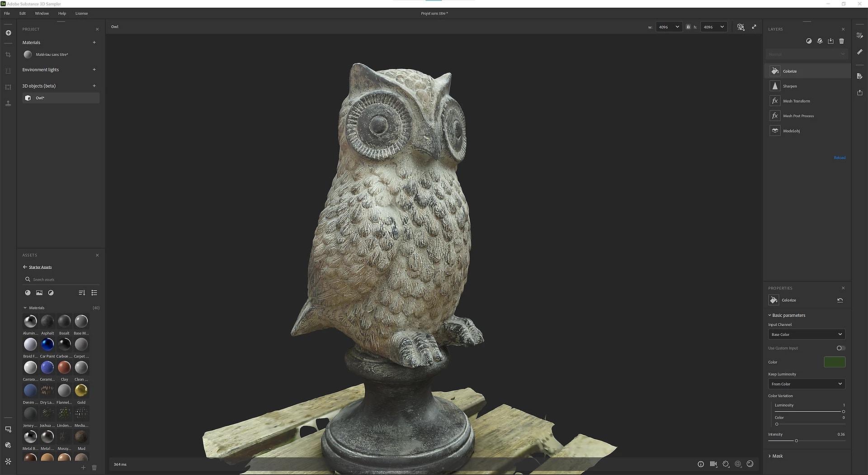
Task: Open the width resolution dropdown
Action: pyautogui.click(x=669, y=27)
